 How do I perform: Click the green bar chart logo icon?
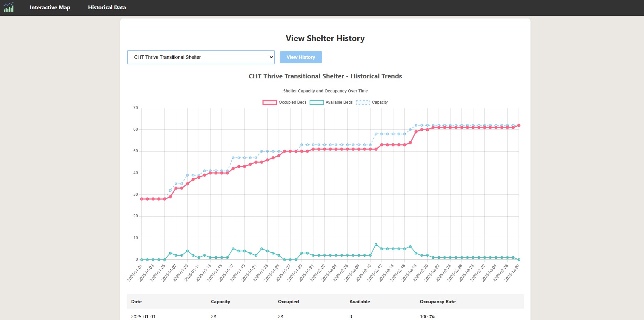(x=8, y=8)
